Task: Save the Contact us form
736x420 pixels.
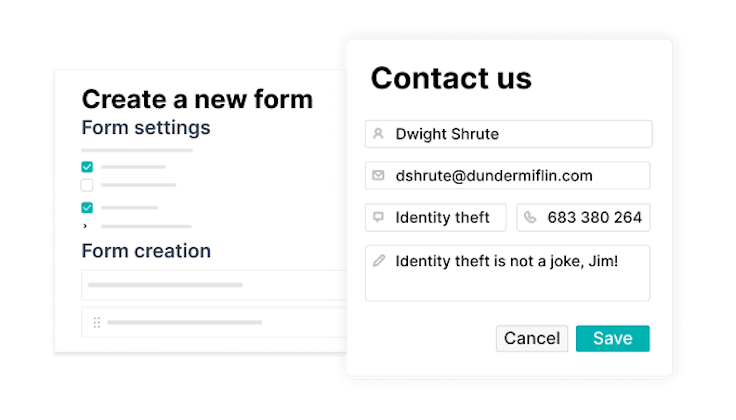Action: pos(612,338)
